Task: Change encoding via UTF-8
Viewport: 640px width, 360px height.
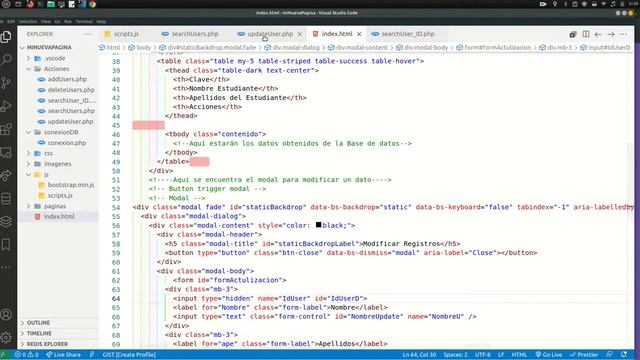Action: tap(482, 355)
